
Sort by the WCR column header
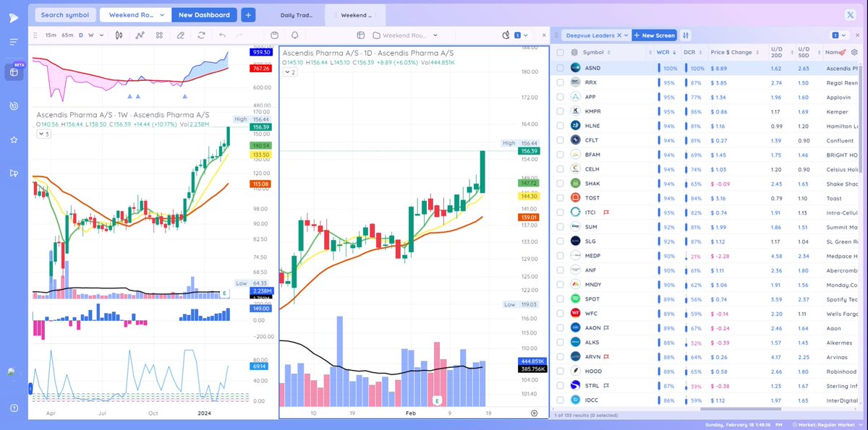tap(663, 52)
